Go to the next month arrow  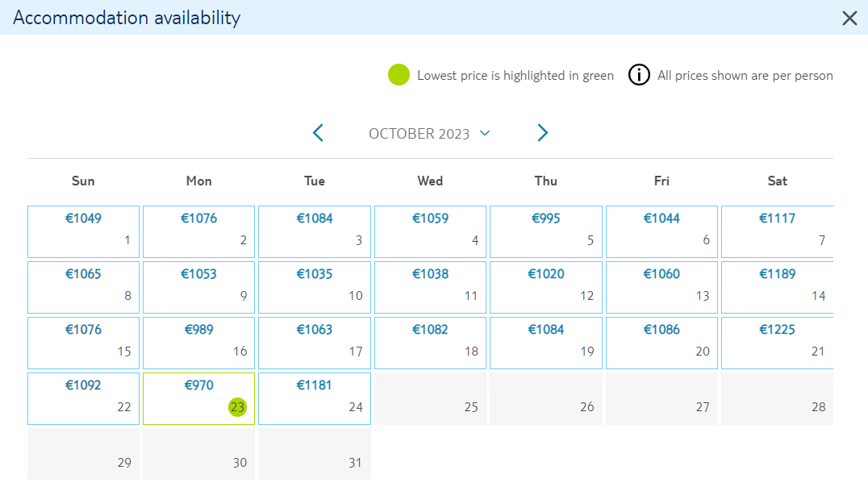[542, 133]
